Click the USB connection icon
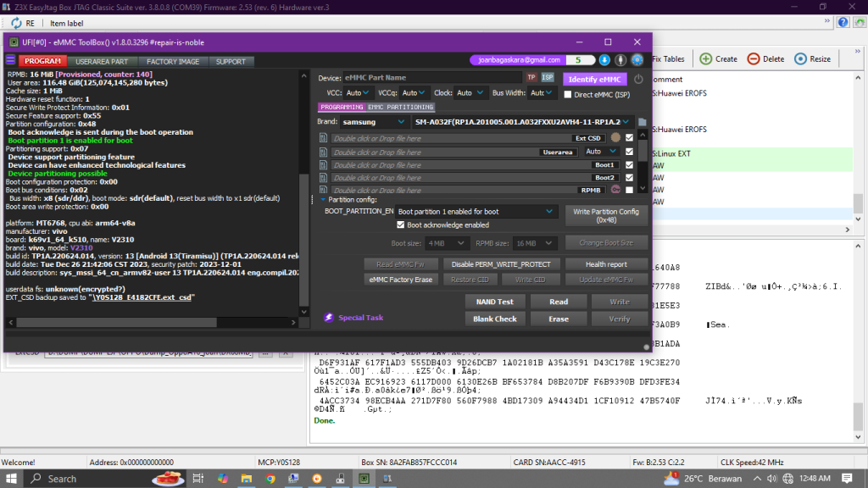 coord(620,60)
